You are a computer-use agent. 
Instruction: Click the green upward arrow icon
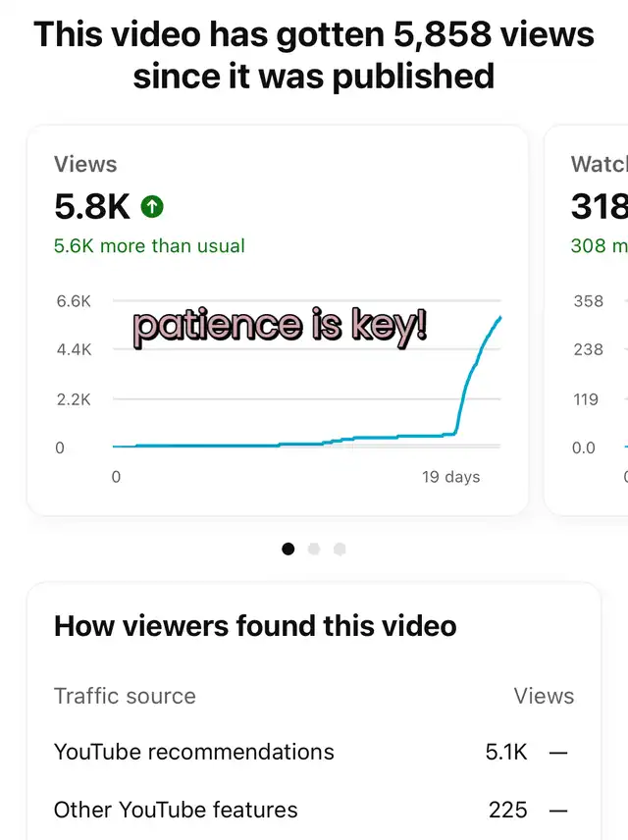coord(152,207)
